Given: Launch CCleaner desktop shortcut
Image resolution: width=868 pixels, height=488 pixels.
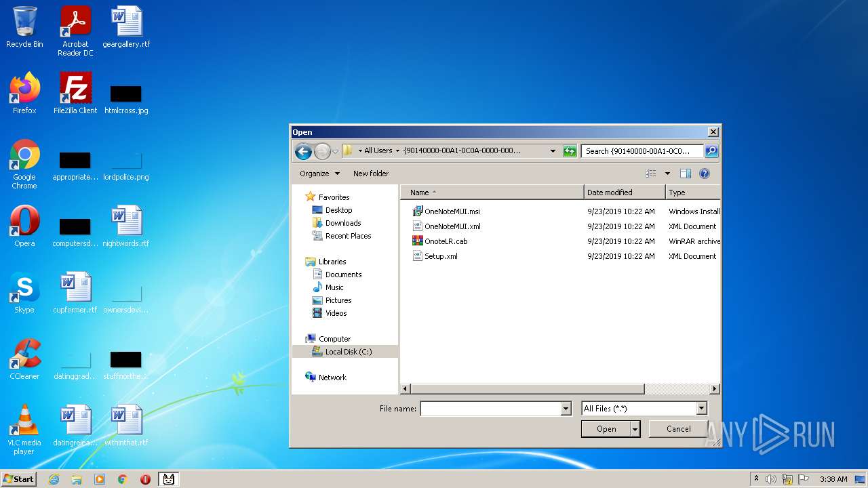Looking at the screenshot, I should [24, 359].
